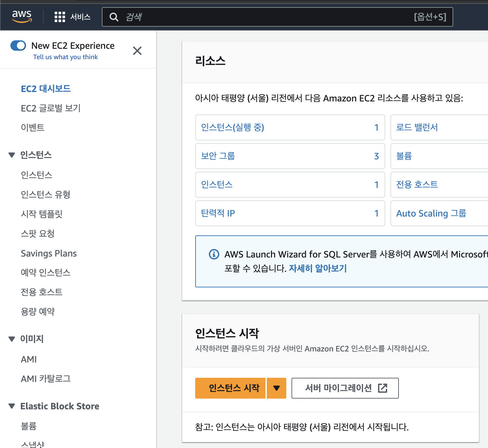This screenshot has height=448, width=488.
Task: Open EC2 글로벌 보기
Action: 51,108
